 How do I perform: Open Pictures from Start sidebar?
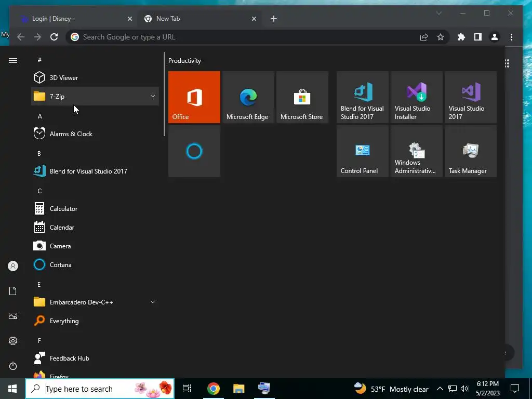pyautogui.click(x=13, y=316)
